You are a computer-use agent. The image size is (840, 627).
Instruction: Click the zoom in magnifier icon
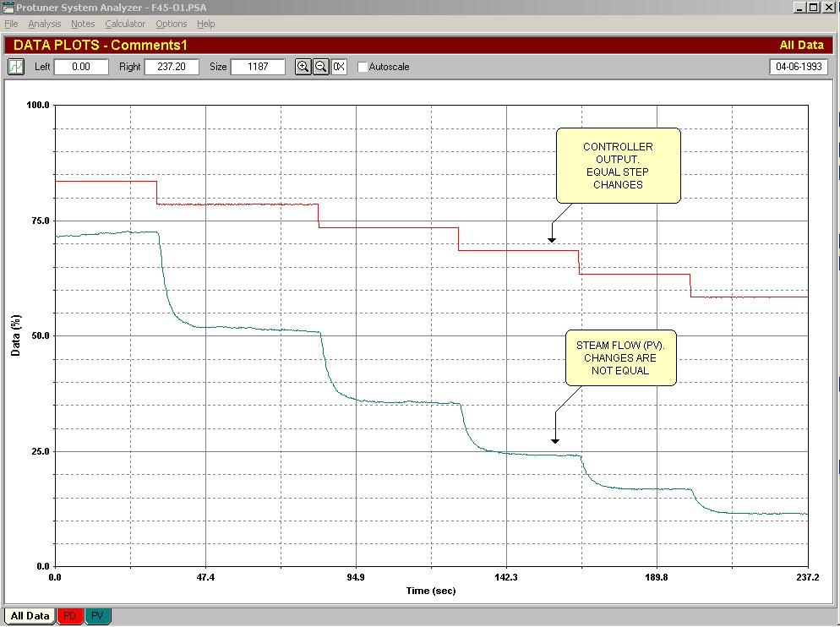[x=303, y=67]
